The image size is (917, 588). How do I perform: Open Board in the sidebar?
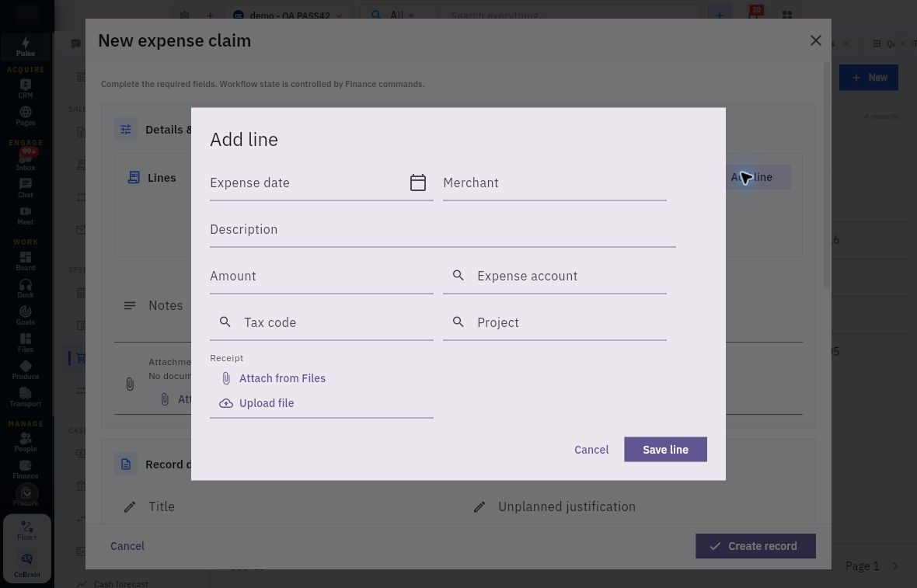(26, 261)
